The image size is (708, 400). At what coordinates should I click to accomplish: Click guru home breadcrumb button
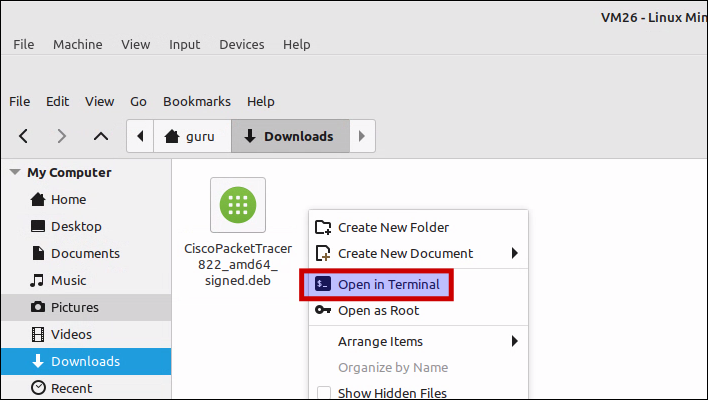(x=191, y=136)
